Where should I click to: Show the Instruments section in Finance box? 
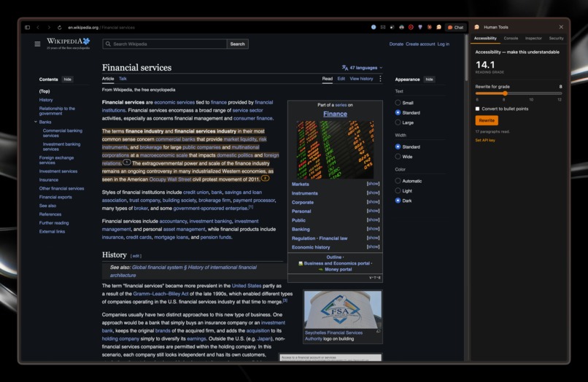373,192
